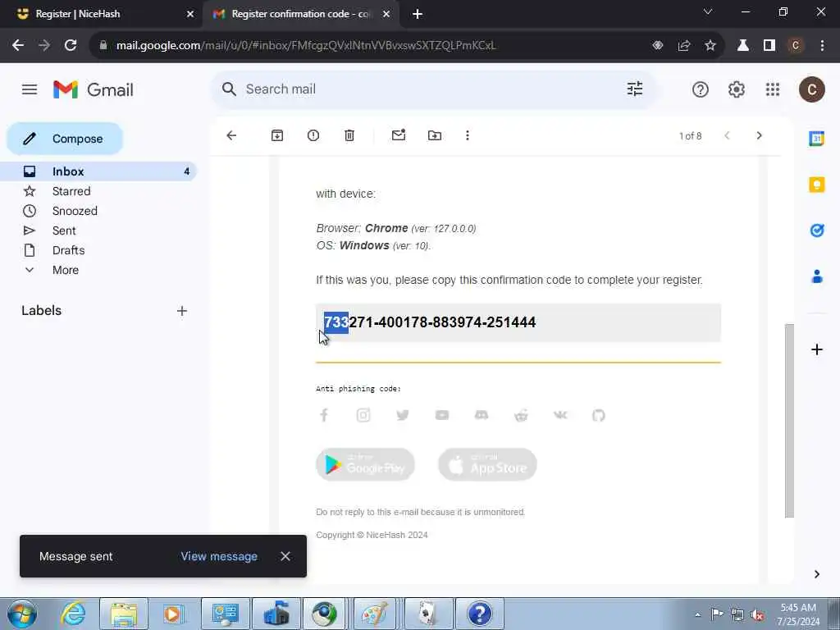Image resolution: width=840 pixels, height=630 pixels.
Task: Open the Inbox folder
Action: [98, 171]
